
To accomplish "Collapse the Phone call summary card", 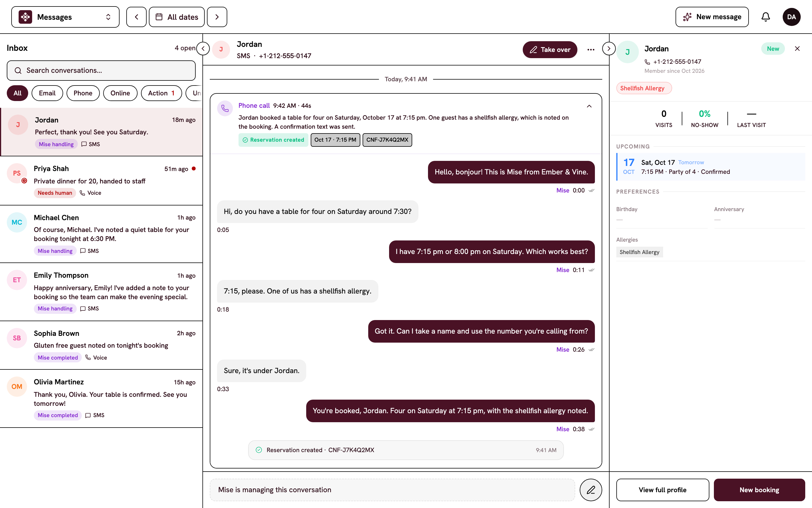I will point(589,106).
